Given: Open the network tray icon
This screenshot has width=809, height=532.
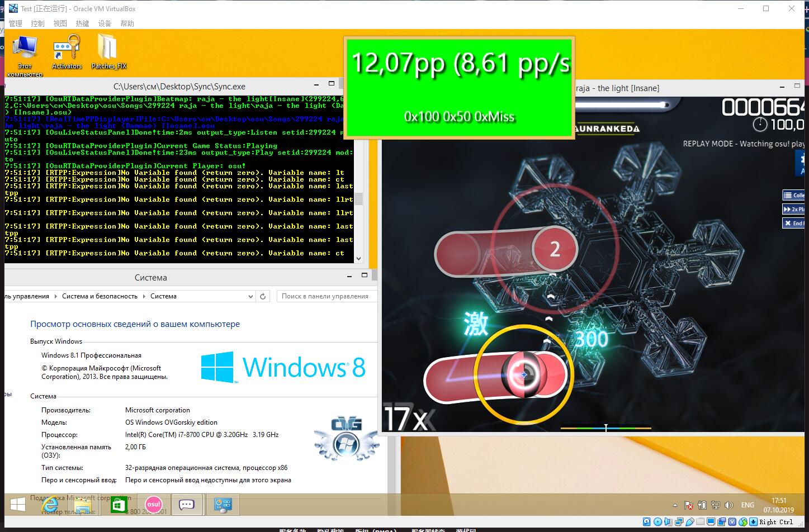Looking at the screenshot, I should (x=715, y=505).
